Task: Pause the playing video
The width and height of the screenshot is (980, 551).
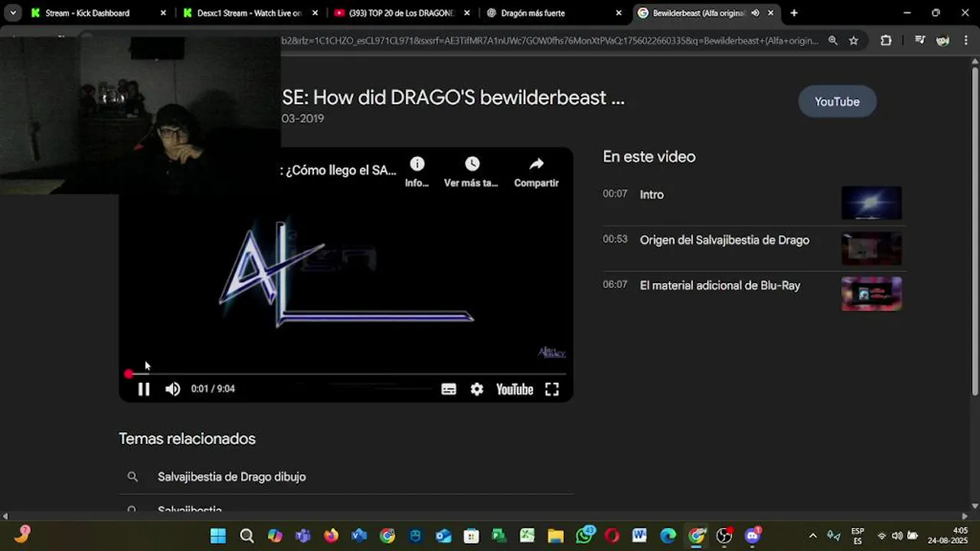Action: click(x=143, y=389)
